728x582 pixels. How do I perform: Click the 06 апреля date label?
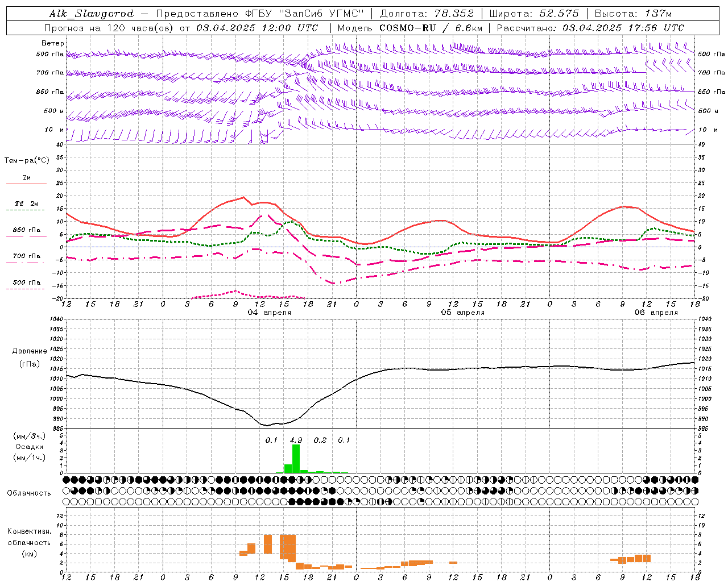pyautogui.click(x=656, y=313)
